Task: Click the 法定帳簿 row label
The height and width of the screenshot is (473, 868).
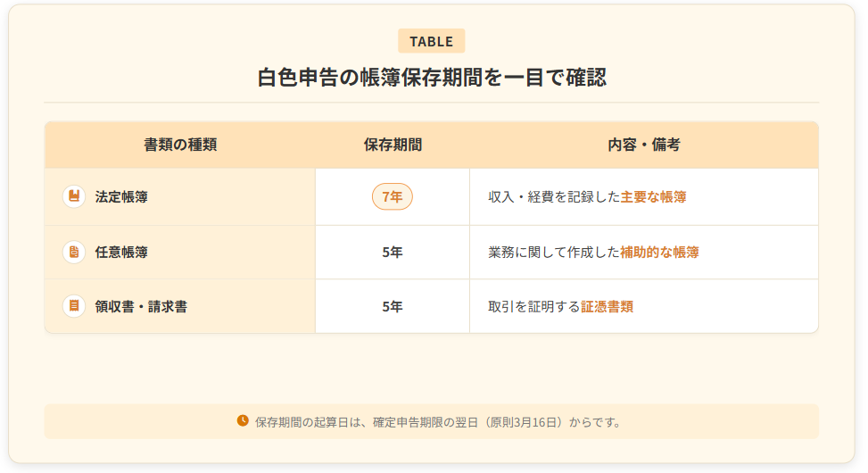Action: coord(121,197)
